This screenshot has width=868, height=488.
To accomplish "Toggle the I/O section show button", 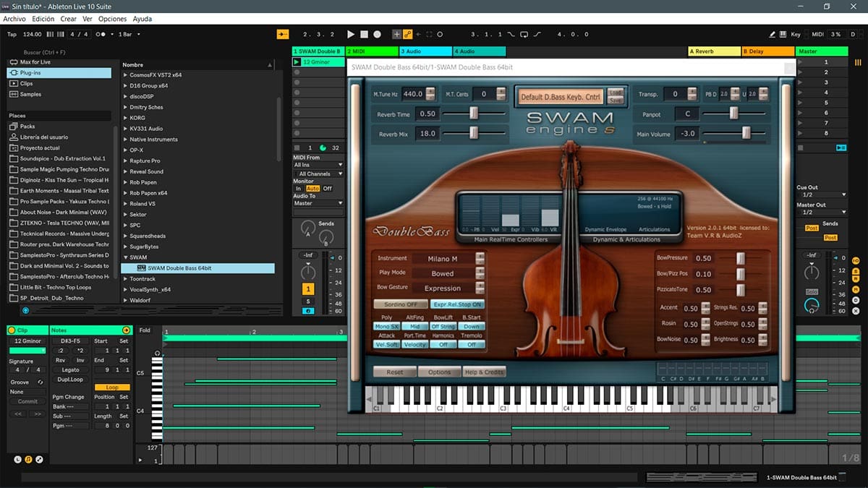I will pyautogui.click(x=856, y=260).
